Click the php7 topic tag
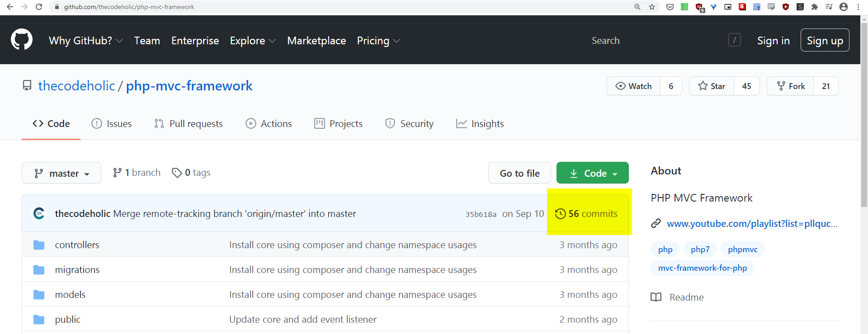The height and width of the screenshot is (334, 868). (700, 249)
